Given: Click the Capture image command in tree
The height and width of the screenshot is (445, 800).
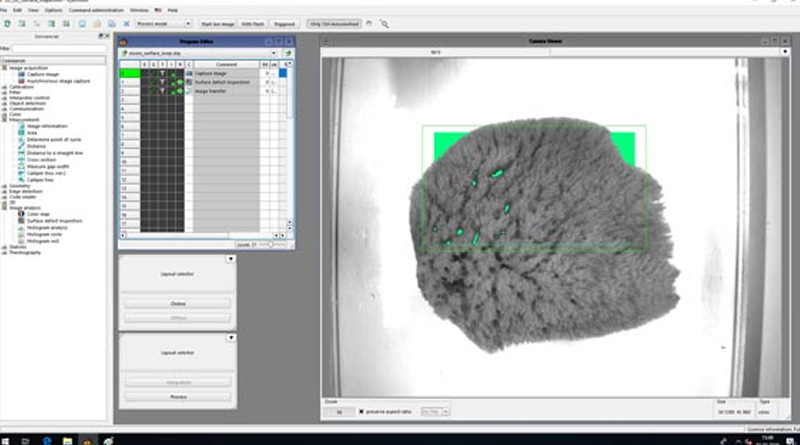Looking at the screenshot, I should coord(41,74).
